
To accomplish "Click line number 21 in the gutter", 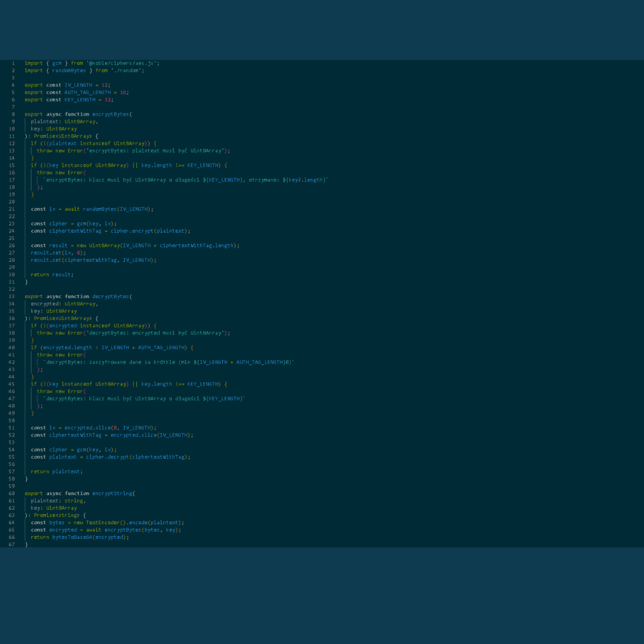I will point(12,209).
